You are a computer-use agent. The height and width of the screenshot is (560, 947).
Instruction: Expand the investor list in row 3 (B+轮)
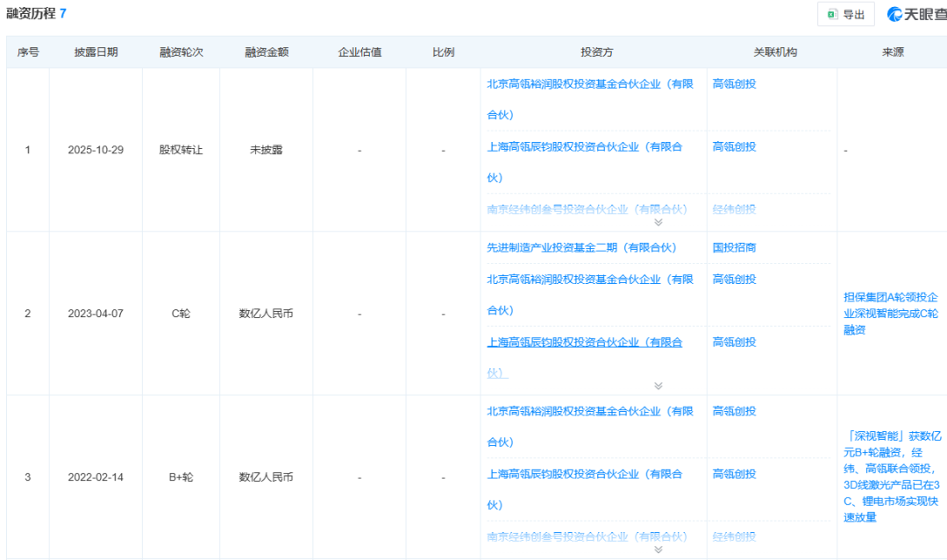pyautogui.click(x=659, y=549)
